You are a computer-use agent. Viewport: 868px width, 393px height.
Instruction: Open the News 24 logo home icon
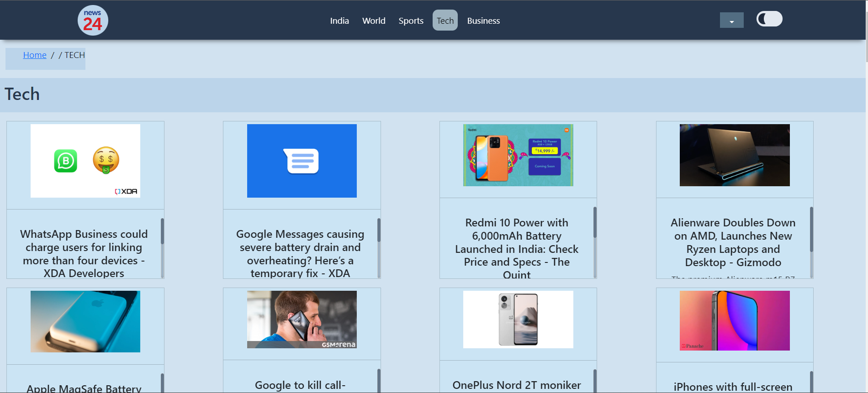pos(93,21)
